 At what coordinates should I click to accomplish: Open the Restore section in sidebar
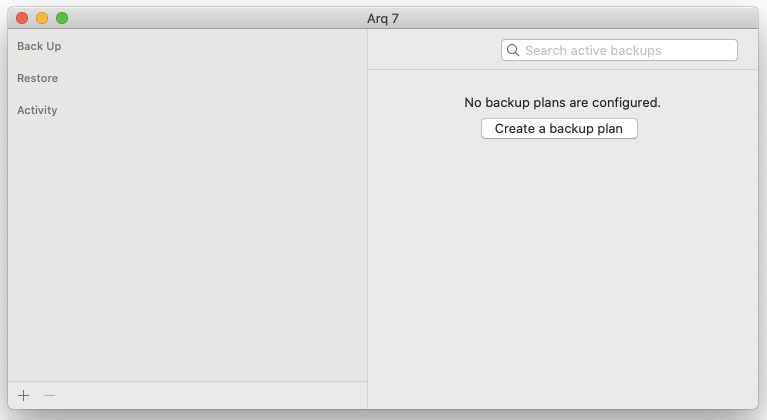(37, 78)
